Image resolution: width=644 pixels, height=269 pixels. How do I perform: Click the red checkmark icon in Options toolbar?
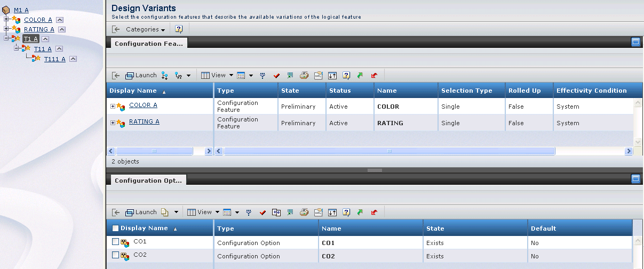263,212
